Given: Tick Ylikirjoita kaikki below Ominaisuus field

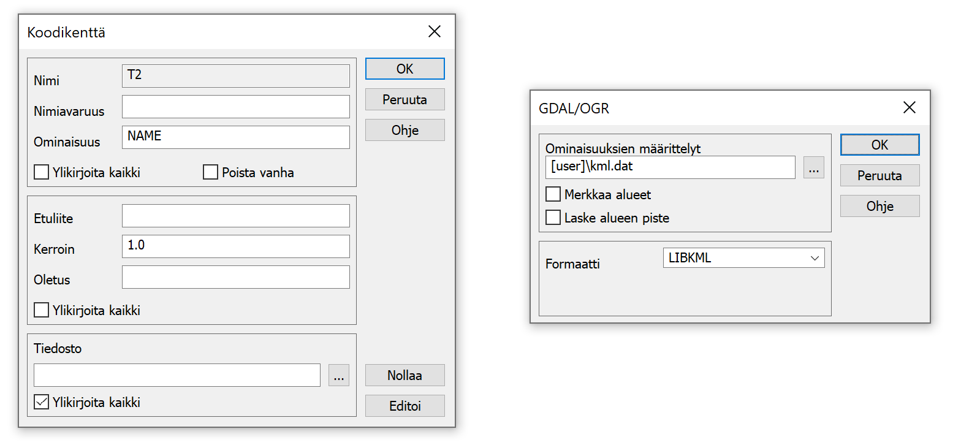Looking at the screenshot, I should [42, 172].
